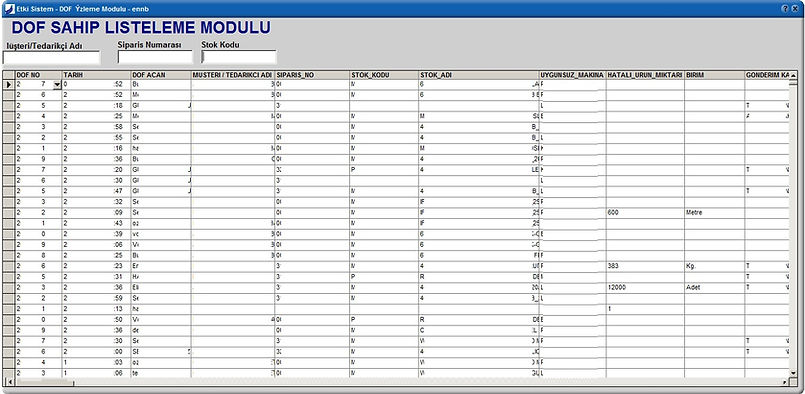Select the TARIH cell ending in :50

pyautogui.click(x=96, y=320)
